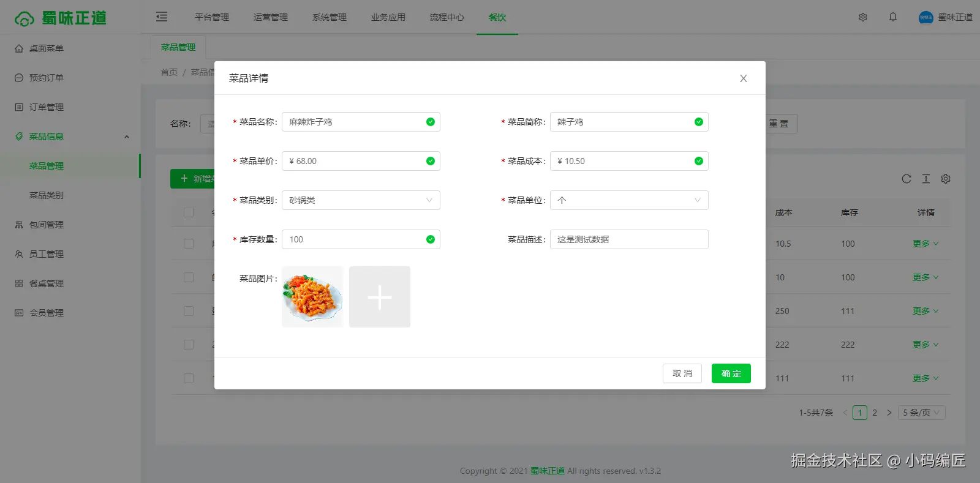Open 包间管理 in the sidebar
This screenshot has height=483, width=980.
click(x=47, y=225)
